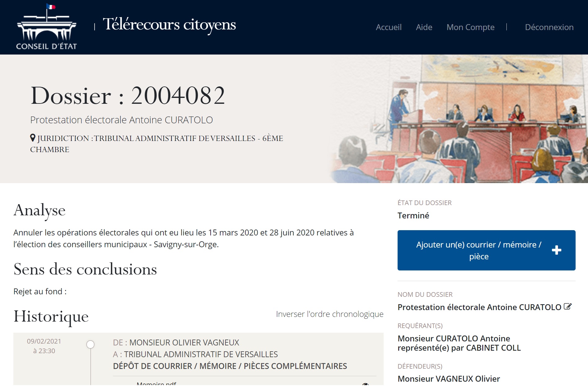
Task: Click the Conseil d'État logo
Action: [x=47, y=27]
